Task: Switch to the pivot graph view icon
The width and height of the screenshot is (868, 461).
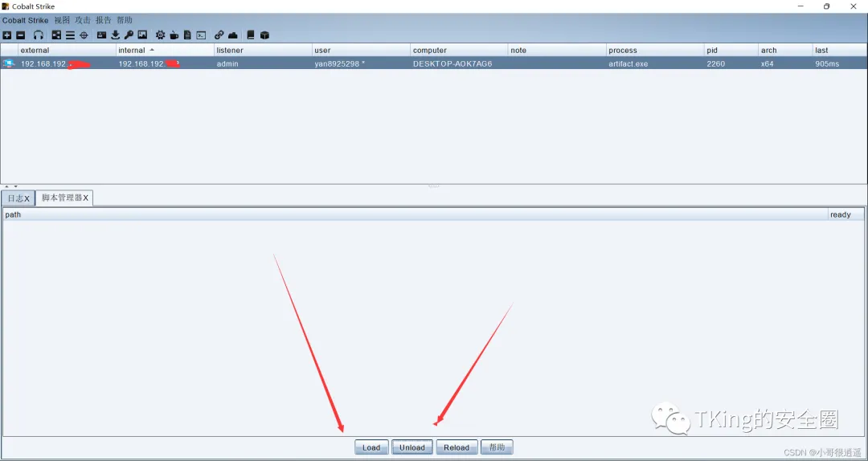Action: (x=56, y=35)
